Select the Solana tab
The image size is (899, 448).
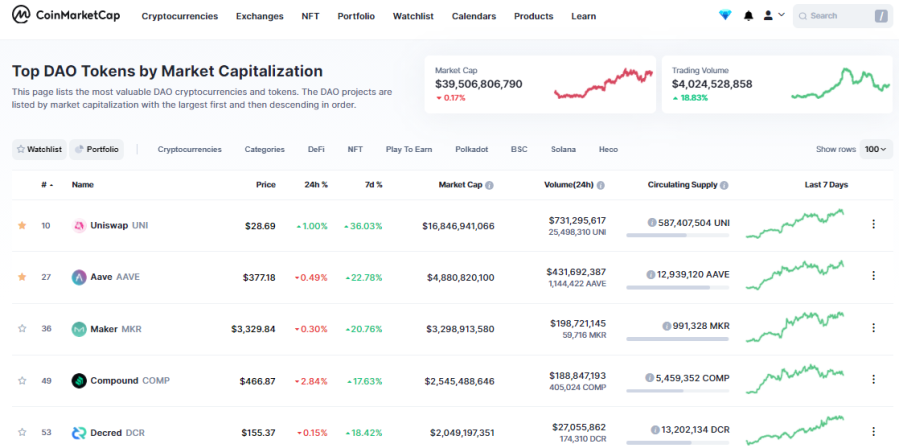tap(564, 149)
